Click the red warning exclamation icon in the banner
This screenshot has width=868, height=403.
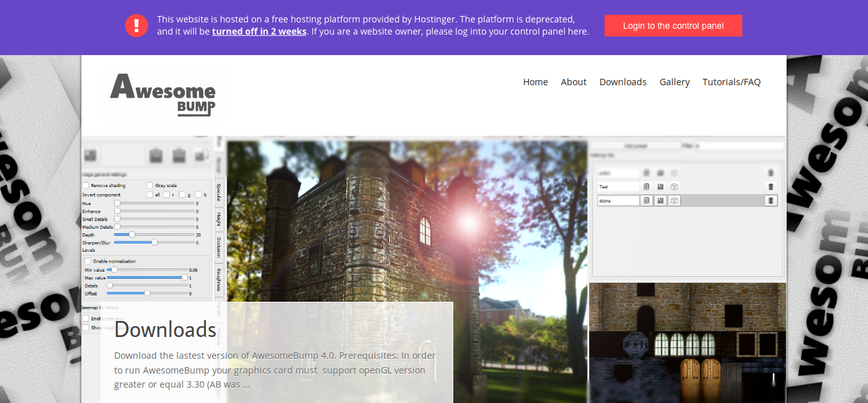click(x=136, y=26)
